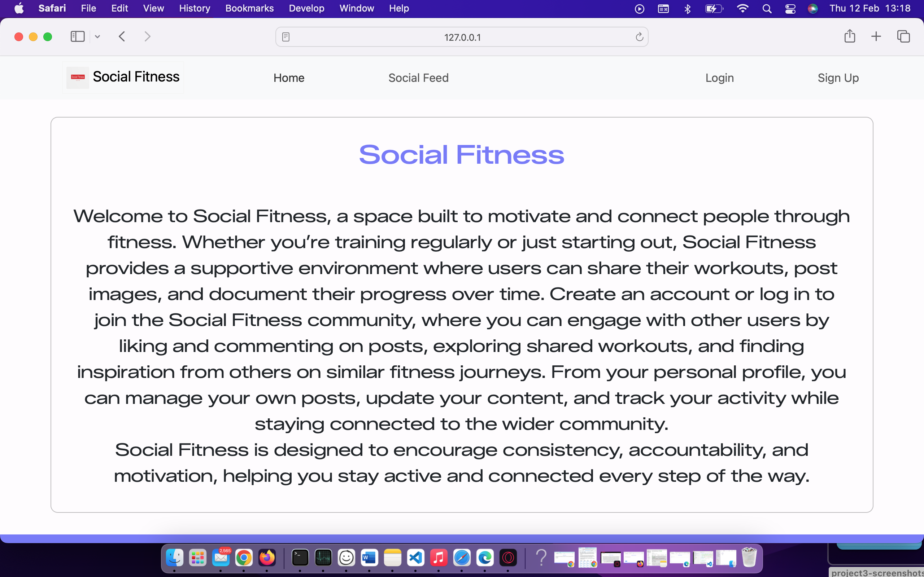
Task: Show Reader view for this page
Action: pyautogui.click(x=285, y=37)
